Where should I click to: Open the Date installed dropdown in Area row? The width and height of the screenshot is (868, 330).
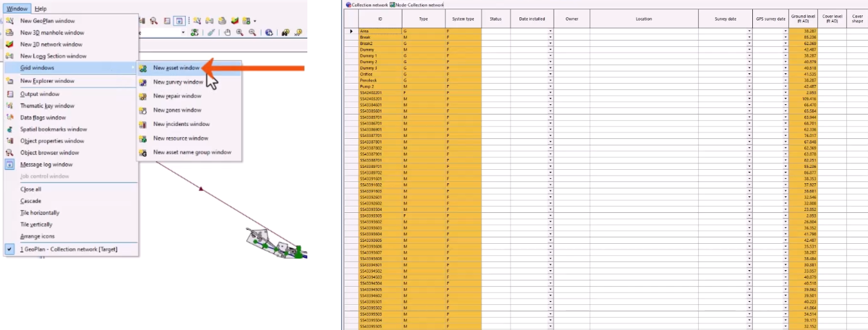point(551,31)
